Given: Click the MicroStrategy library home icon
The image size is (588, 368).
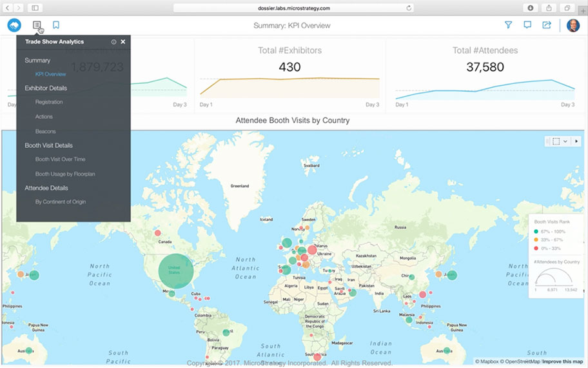Looking at the screenshot, I should point(14,25).
